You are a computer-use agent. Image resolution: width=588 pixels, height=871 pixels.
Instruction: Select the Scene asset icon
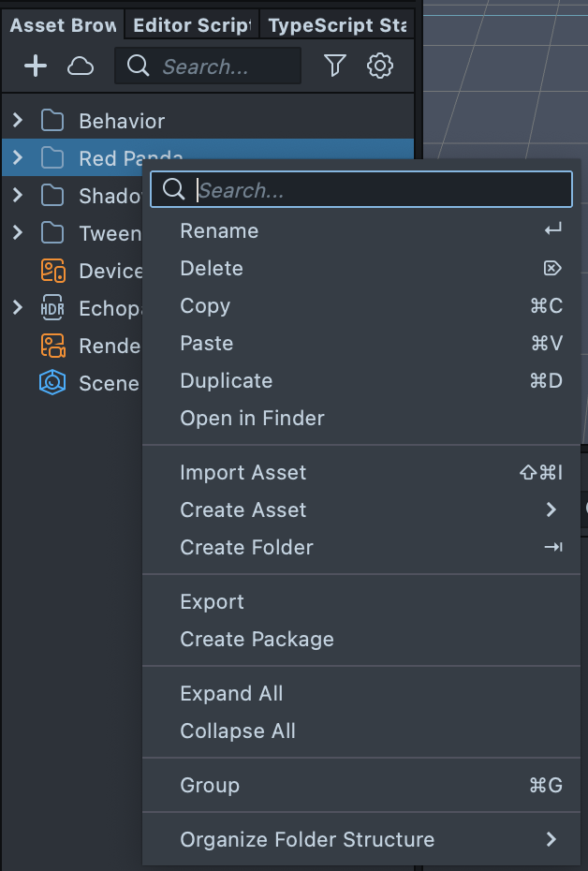(52, 383)
